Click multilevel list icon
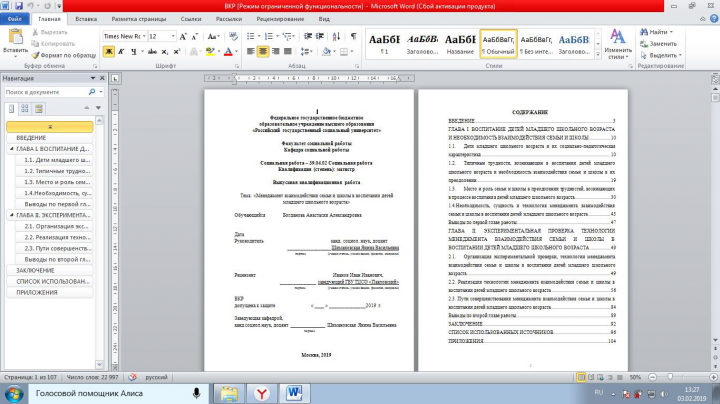Viewport: 720px width, 404px height. [287, 36]
